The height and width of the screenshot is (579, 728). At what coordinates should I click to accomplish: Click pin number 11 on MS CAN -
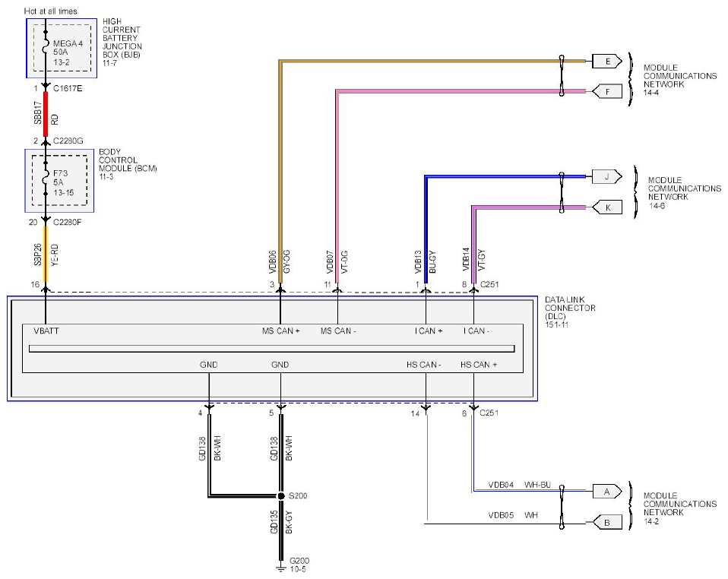point(328,285)
